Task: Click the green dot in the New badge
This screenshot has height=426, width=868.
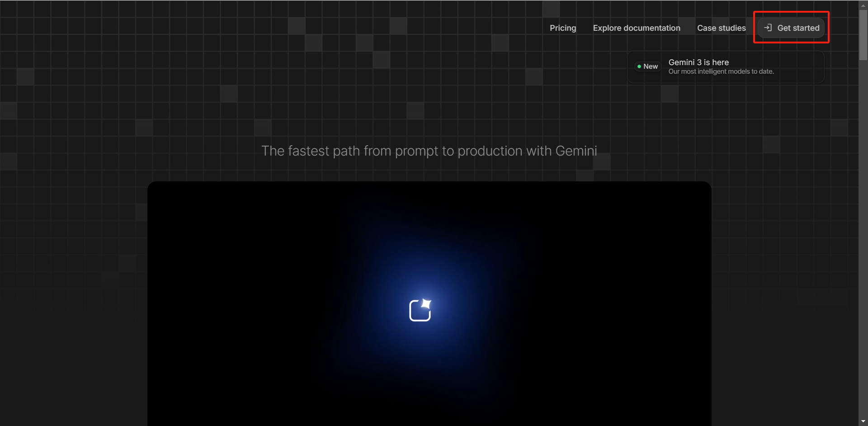Action: [639, 66]
